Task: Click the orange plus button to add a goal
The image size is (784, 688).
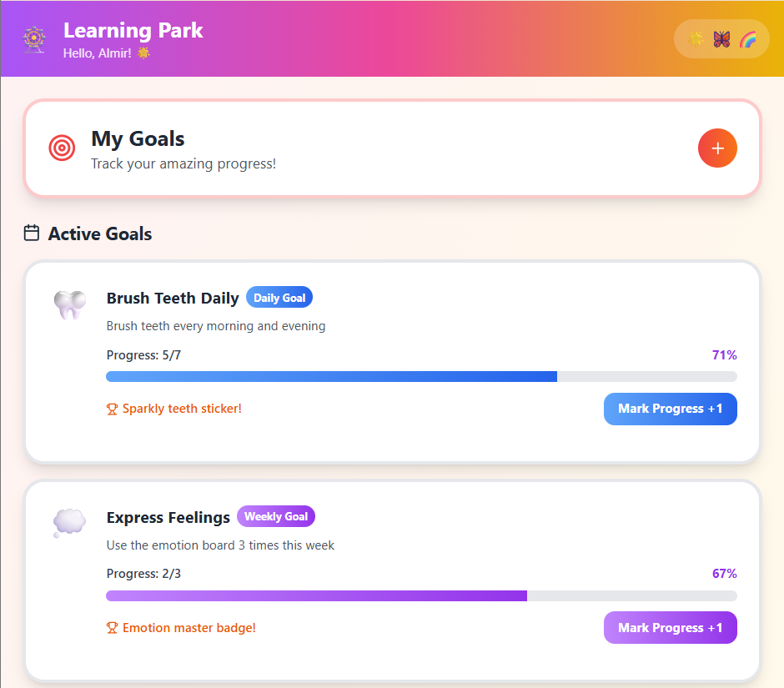Action: [x=717, y=148]
